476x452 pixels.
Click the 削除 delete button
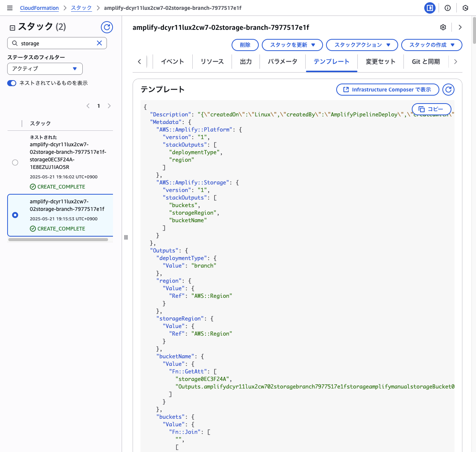(x=245, y=45)
